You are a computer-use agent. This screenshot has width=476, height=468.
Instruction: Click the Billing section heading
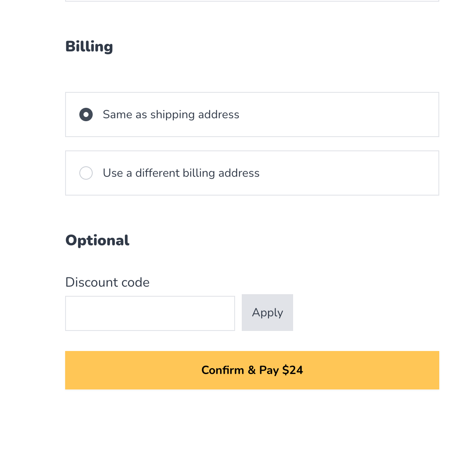[89, 46]
